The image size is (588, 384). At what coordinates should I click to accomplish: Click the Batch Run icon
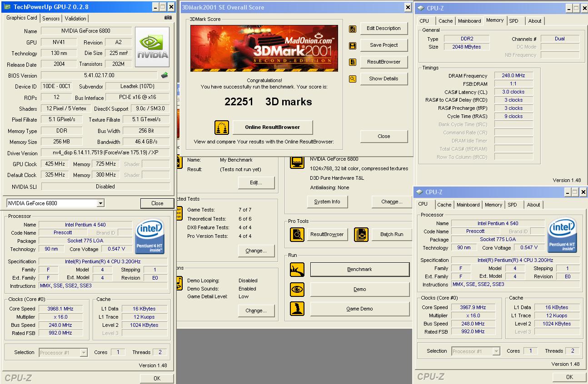coord(361,235)
